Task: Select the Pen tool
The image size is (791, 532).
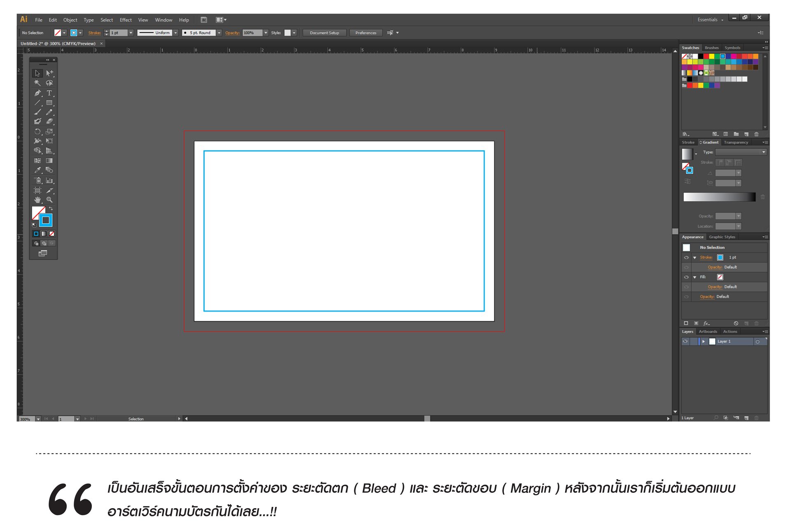Action: point(37,93)
